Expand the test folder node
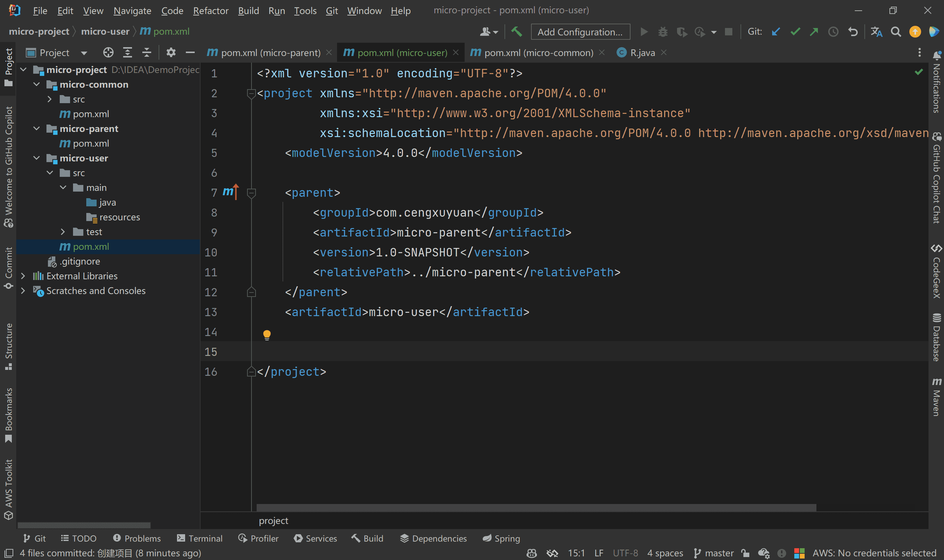The width and height of the screenshot is (944, 560). [63, 231]
